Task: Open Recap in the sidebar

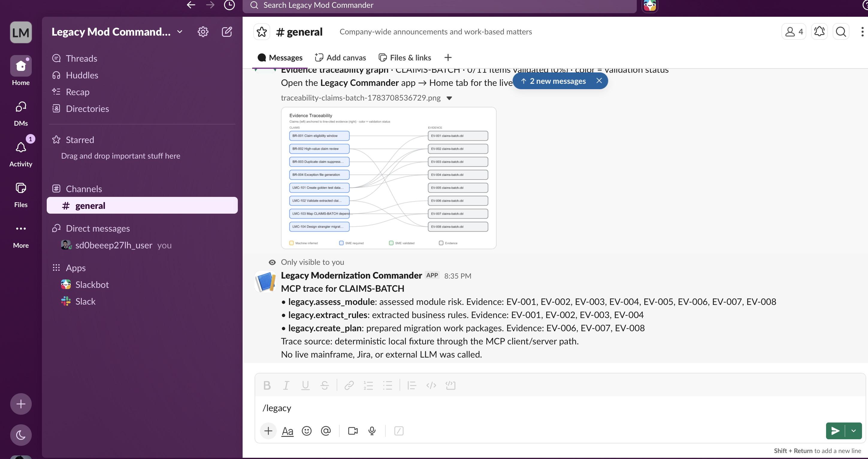Action: click(x=142, y=92)
